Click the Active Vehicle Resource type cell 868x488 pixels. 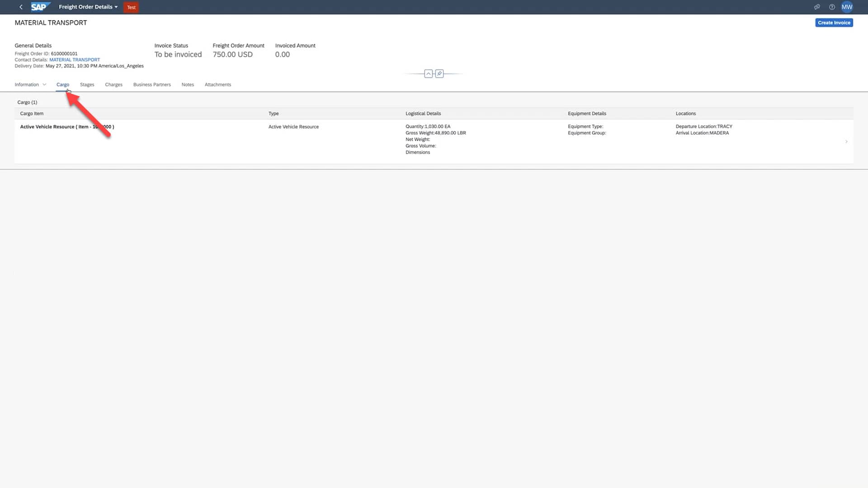click(293, 127)
